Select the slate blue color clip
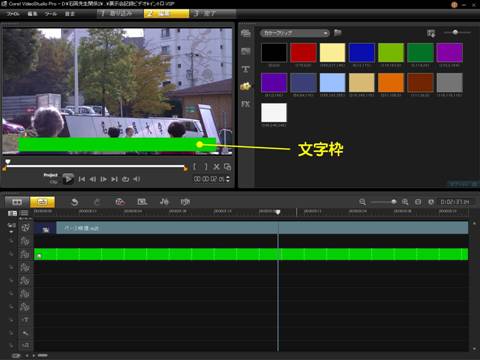 coord(303,82)
